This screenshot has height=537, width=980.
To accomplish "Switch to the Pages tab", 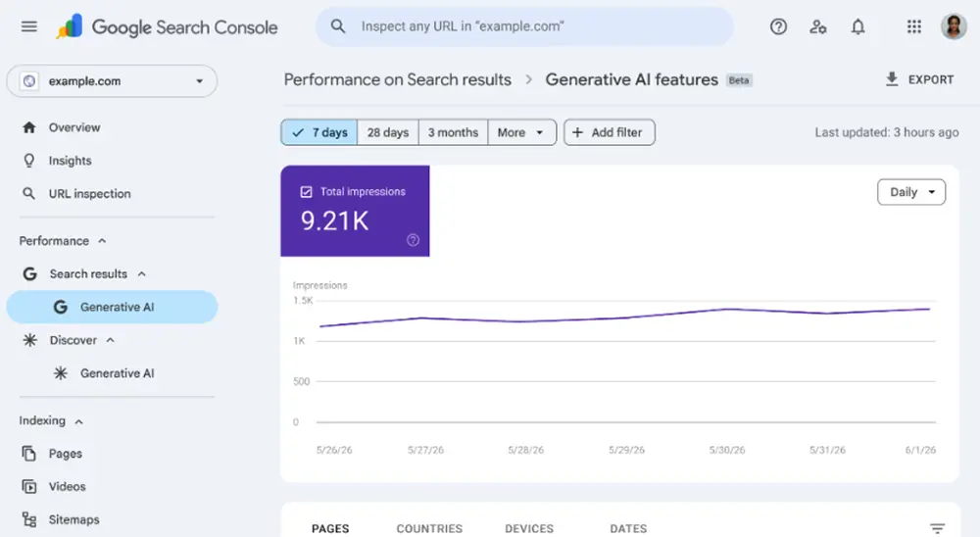I will point(330,528).
